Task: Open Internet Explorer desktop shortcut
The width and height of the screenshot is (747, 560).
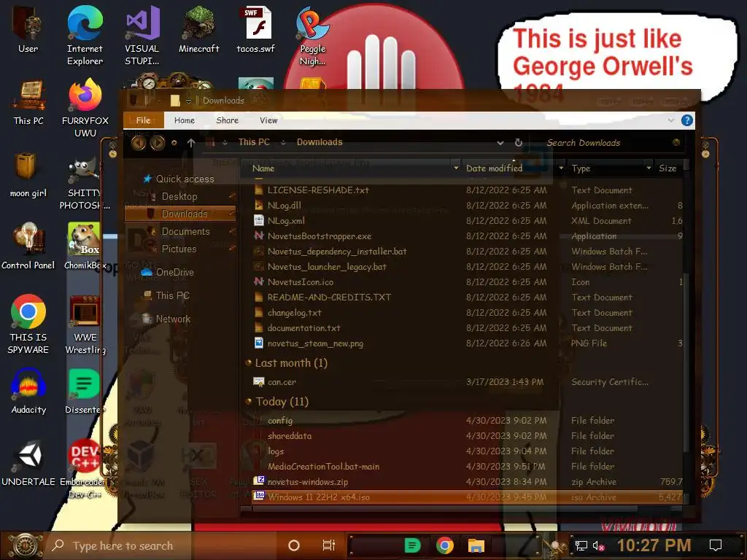Action: pyautogui.click(x=85, y=35)
